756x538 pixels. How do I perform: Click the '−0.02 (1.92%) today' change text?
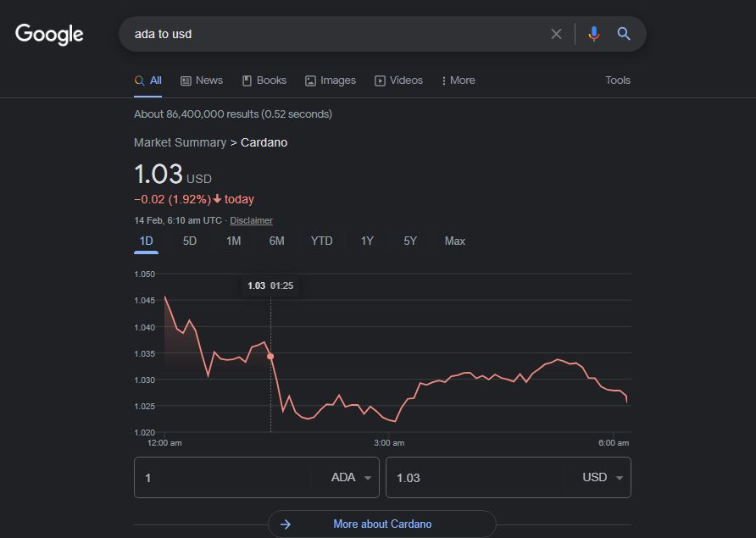pyautogui.click(x=194, y=200)
